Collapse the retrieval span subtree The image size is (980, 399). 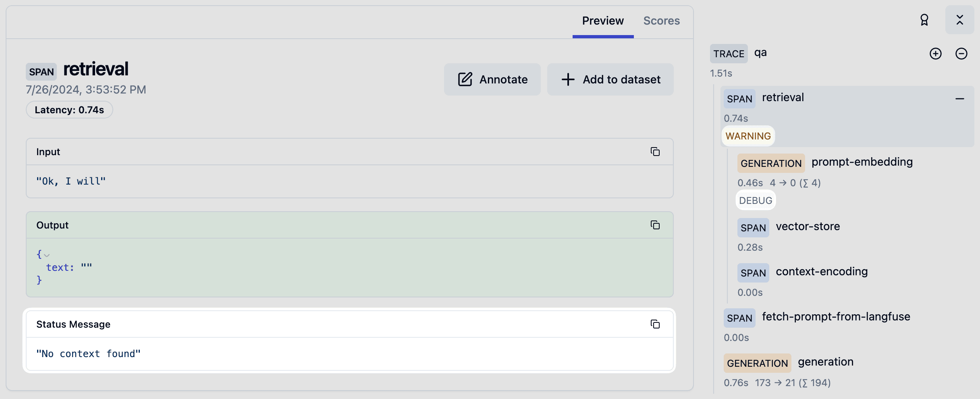click(x=961, y=98)
